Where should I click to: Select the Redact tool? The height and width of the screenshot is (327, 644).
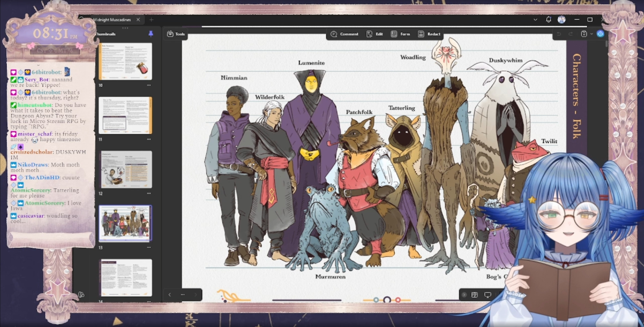point(429,34)
